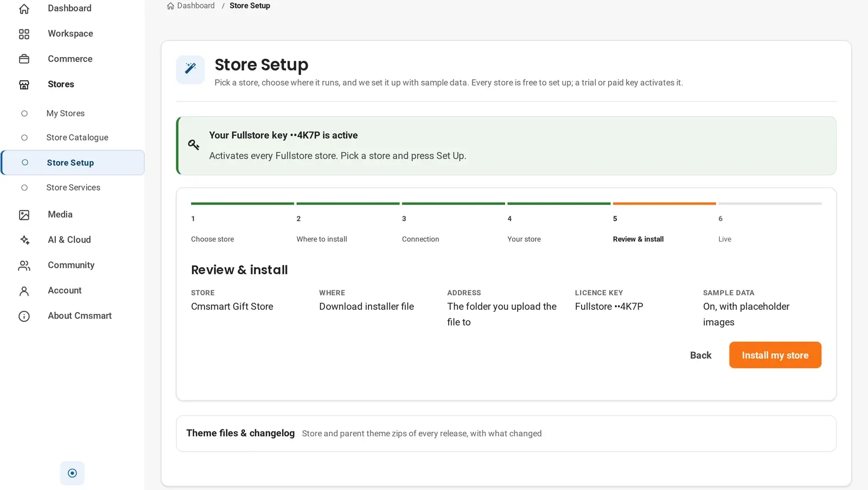Click the Store Setup breadcrumb text
The image size is (868, 490).
pos(250,6)
